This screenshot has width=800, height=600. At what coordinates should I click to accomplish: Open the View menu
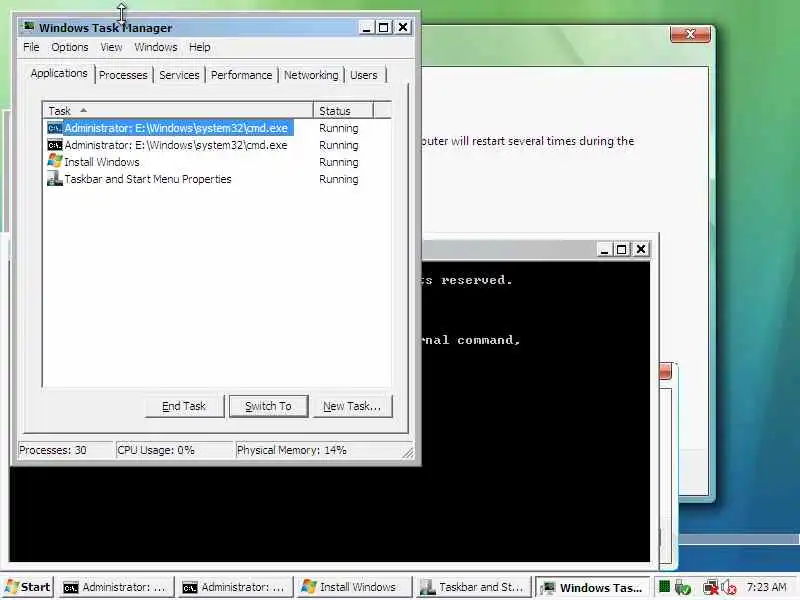click(111, 47)
